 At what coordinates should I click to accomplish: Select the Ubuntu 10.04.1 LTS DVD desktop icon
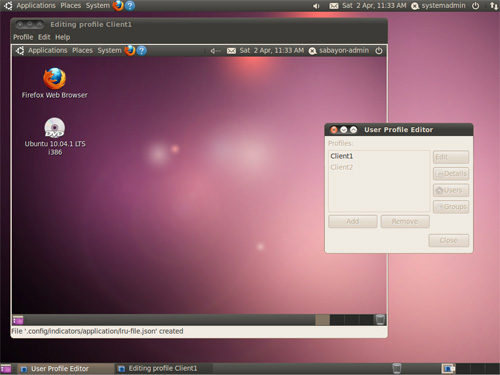[55, 137]
